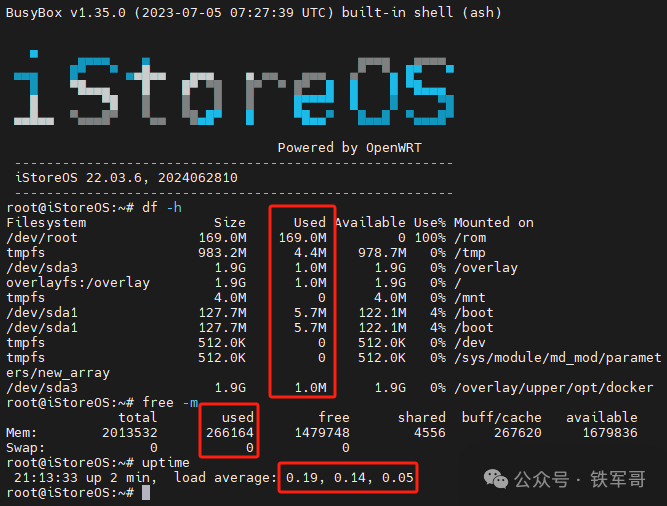Image resolution: width=667 pixels, height=506 pixels.
Task: Click the '/mnt' mount point
Action: 470,298
